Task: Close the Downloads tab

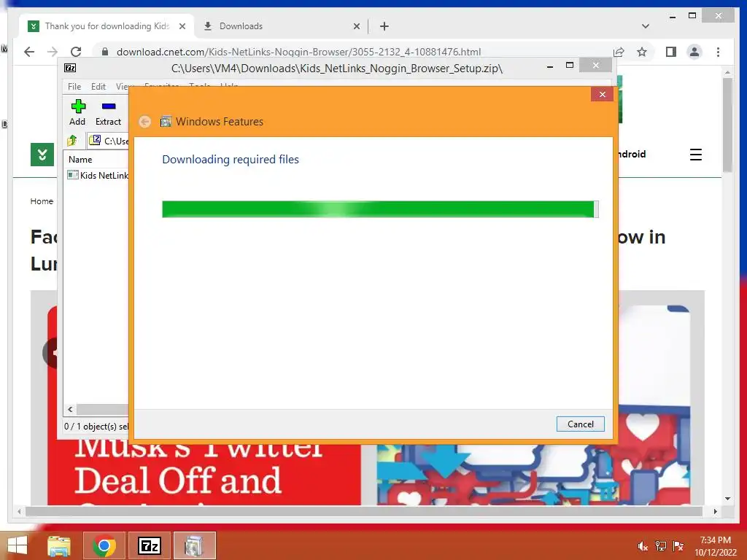Action: 356,27
